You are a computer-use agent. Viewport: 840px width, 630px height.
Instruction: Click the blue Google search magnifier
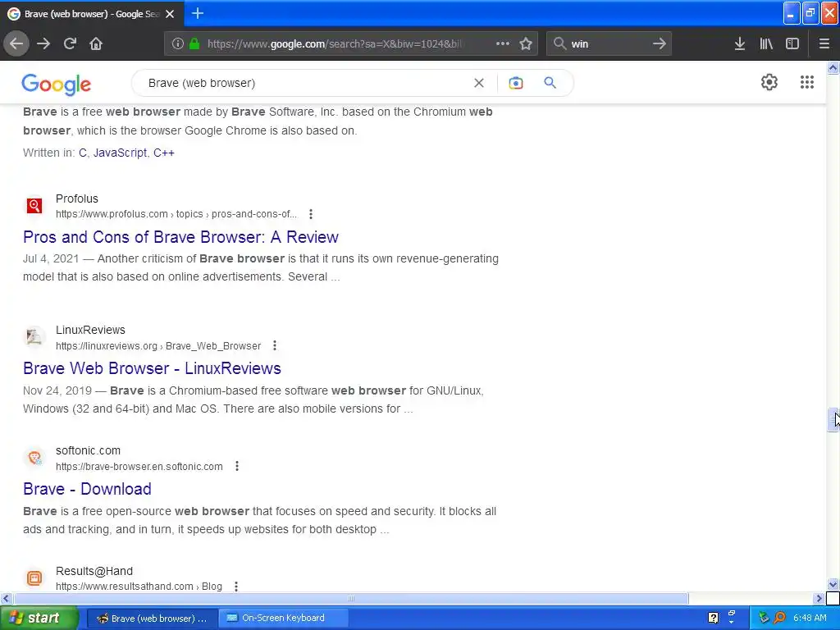pos(550,83)
